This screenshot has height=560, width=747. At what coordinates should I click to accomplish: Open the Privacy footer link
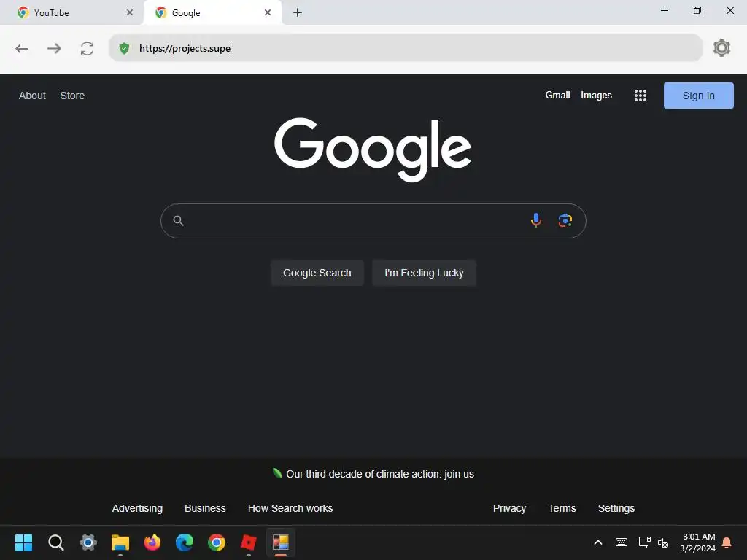click(x=509, y=508)
